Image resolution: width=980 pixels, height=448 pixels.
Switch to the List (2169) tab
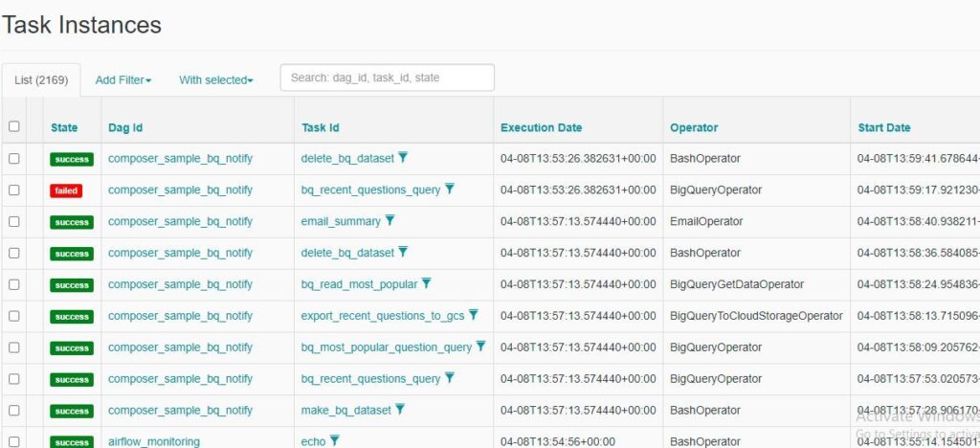click(x=41, y=80)
